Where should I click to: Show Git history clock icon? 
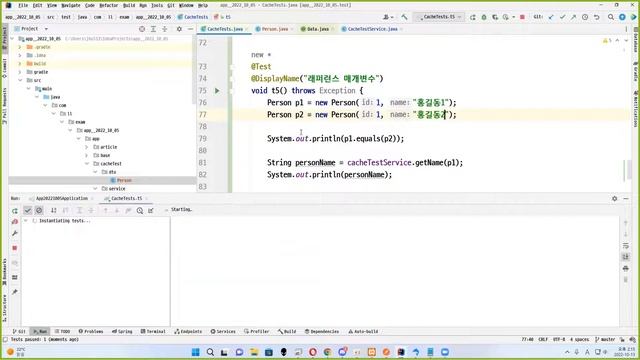pos(585,17)
